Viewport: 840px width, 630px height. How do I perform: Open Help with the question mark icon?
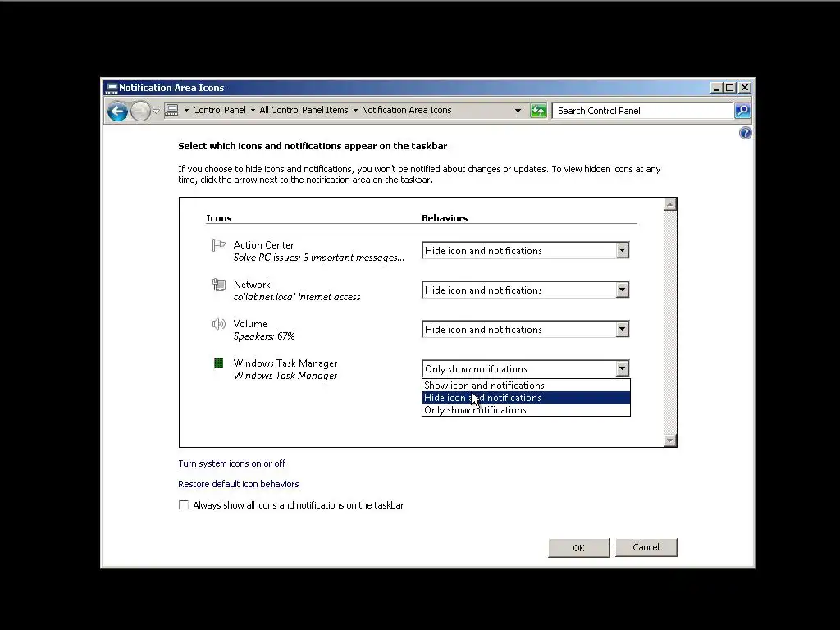click(745, 133)
